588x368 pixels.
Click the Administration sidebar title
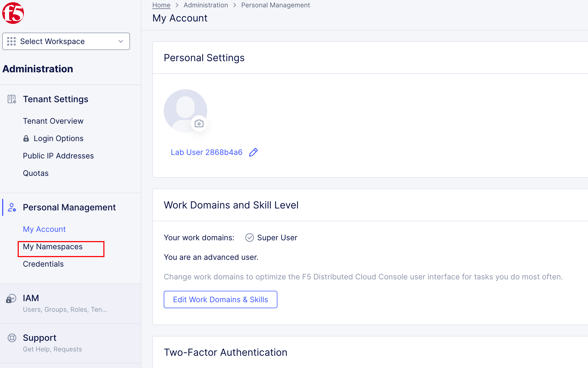pyautogui.click(x=38, y=69)
